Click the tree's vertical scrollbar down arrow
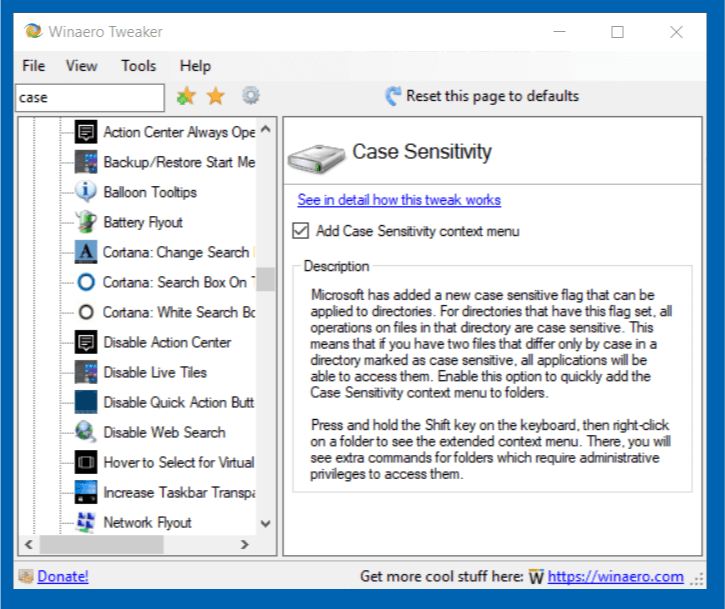 (x=266, y=524)
